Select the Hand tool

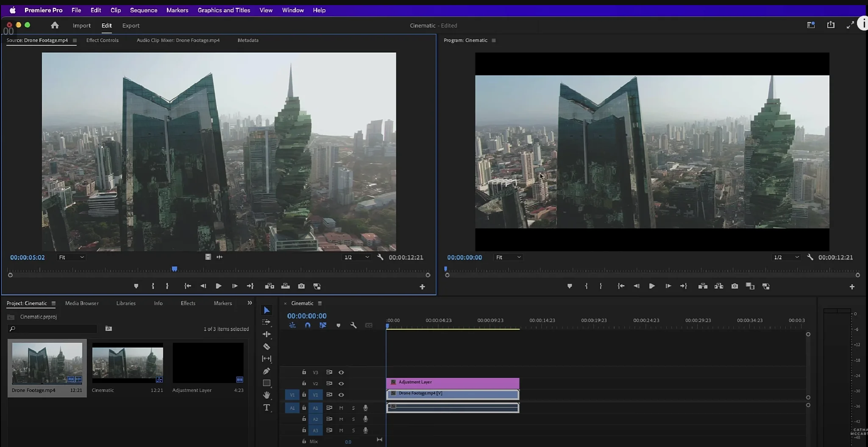267,395
